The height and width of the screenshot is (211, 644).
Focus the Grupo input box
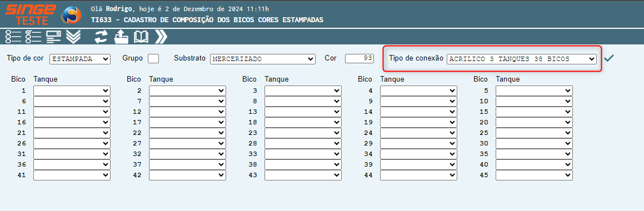pyautogui.click(x=153, y=59)
